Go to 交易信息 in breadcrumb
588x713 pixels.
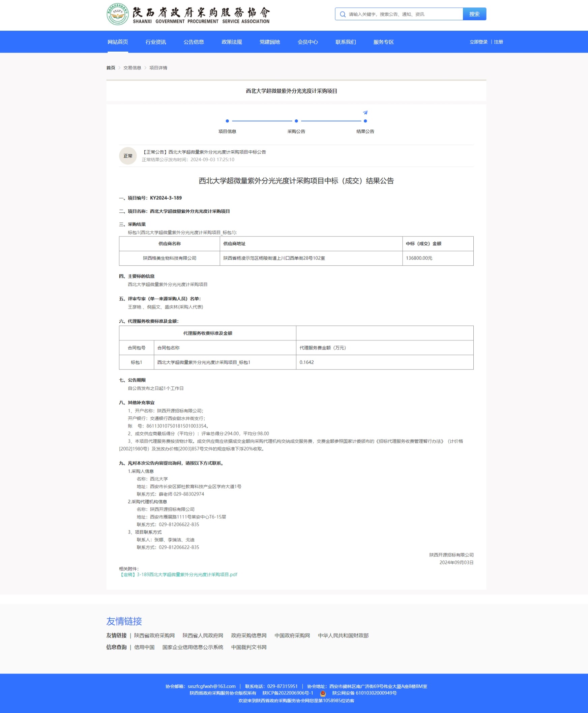[132, 68]
